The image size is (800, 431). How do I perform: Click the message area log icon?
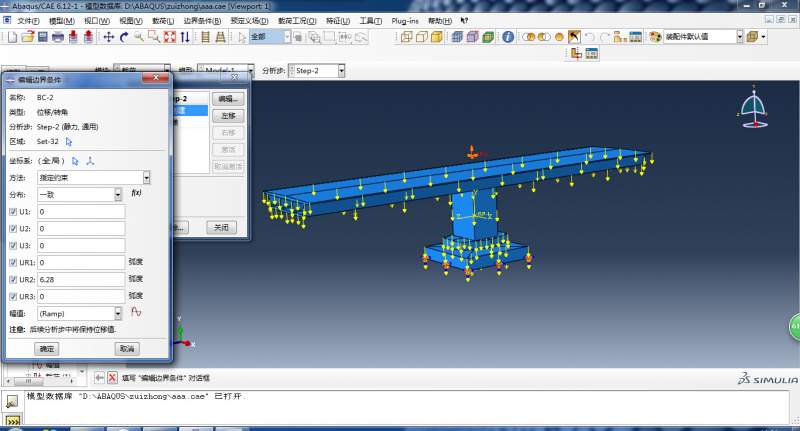point(12,402)
